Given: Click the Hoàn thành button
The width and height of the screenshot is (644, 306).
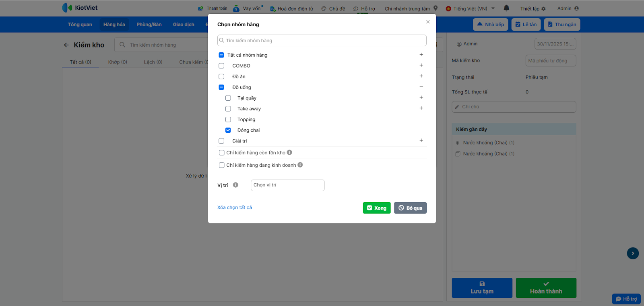Looking at the screenshot, I should 546,288.
